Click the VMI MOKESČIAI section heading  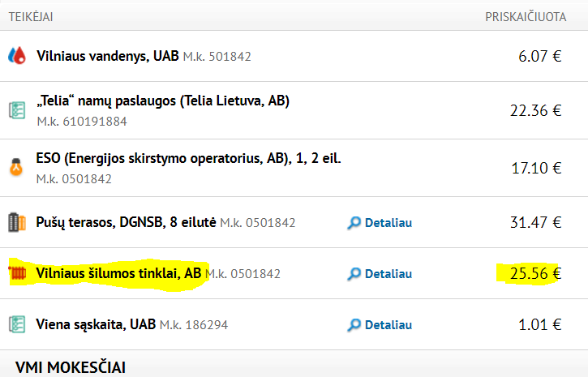click(70, 367)
